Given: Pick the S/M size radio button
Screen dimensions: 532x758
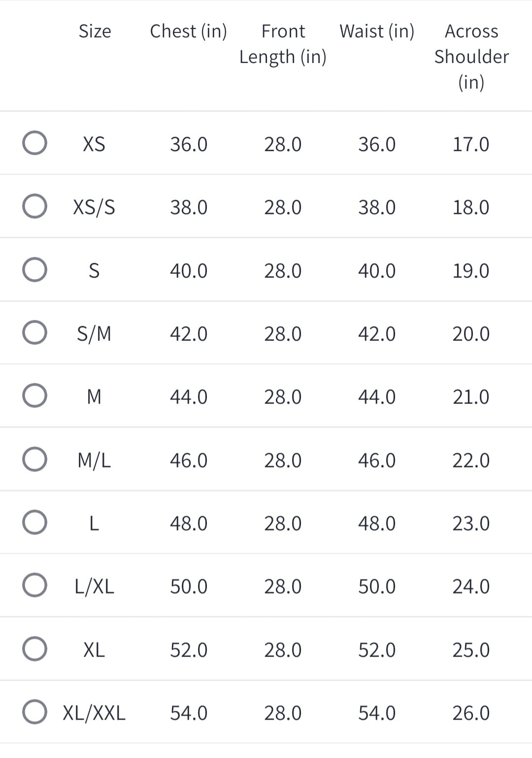Looking at the screenshot, I should [35, 333].
